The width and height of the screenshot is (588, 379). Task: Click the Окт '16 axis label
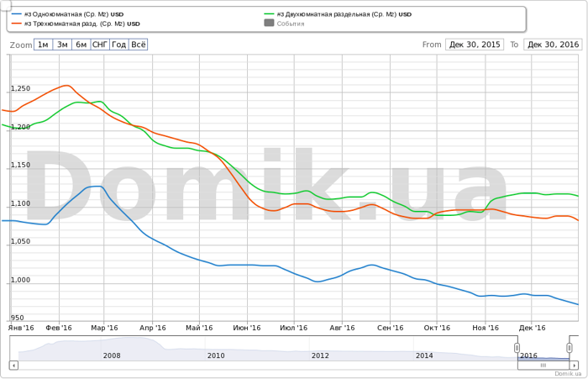[437, 328]
